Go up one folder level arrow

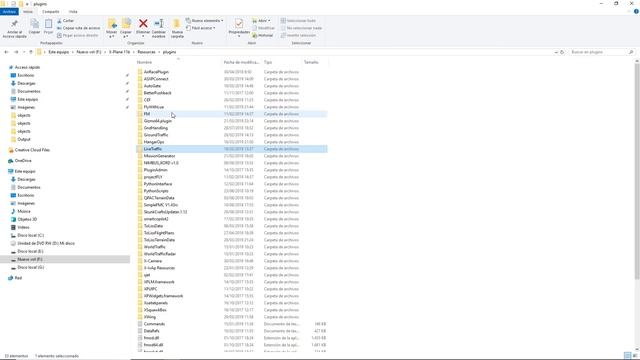pos(31,52)
